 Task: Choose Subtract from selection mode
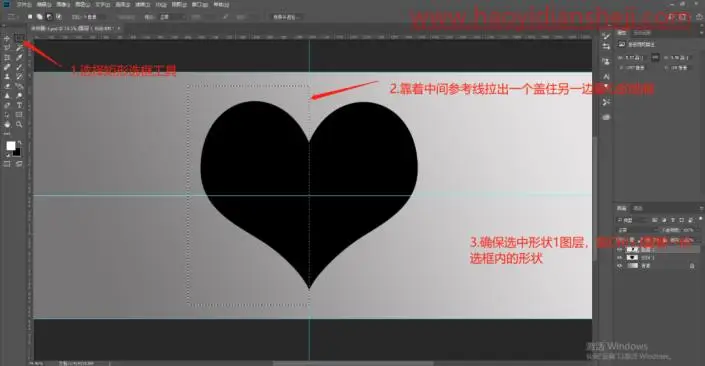(49, 17)
